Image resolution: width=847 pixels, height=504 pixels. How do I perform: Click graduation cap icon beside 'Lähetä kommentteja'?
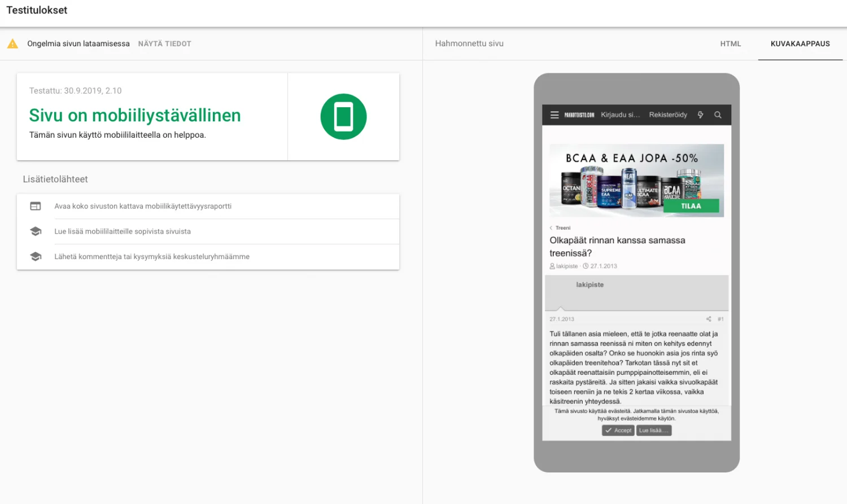pos(36,257)
